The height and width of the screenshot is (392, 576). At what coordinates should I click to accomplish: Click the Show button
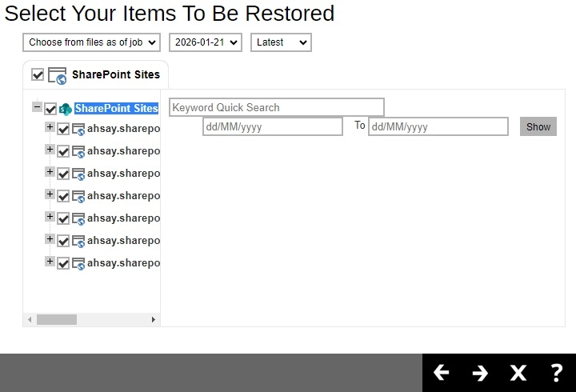(538, 126)
